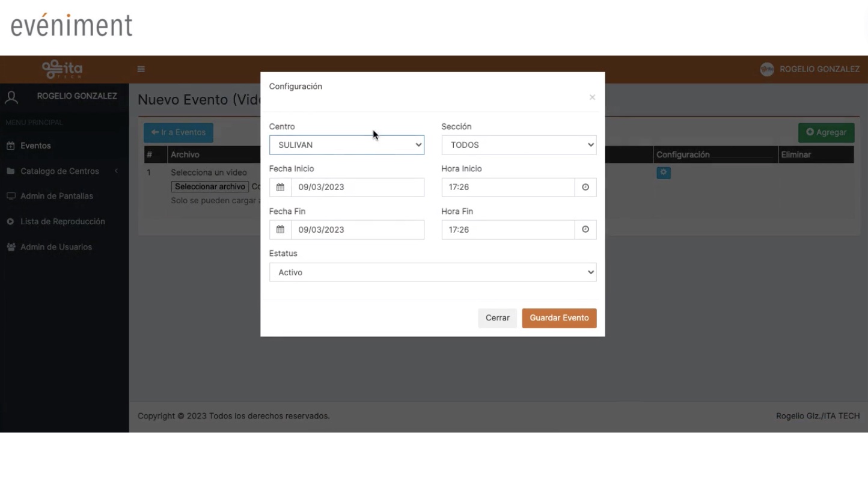The height and width of the screenshot is (487, 868).
Task: Close the Configuración dialog with the X
Action: [592, 97]
